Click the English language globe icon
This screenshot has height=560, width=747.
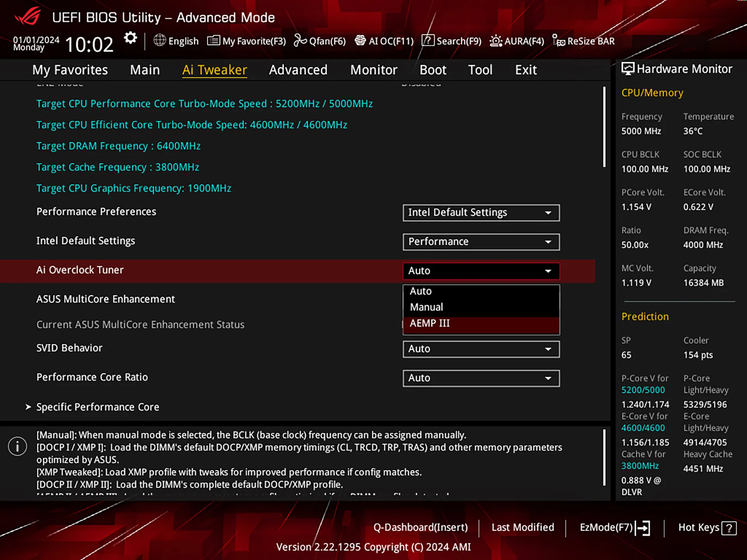160,40
